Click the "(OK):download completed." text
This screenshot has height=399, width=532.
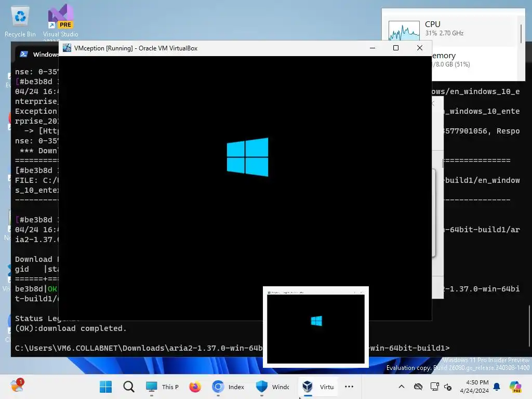(71, 328)
